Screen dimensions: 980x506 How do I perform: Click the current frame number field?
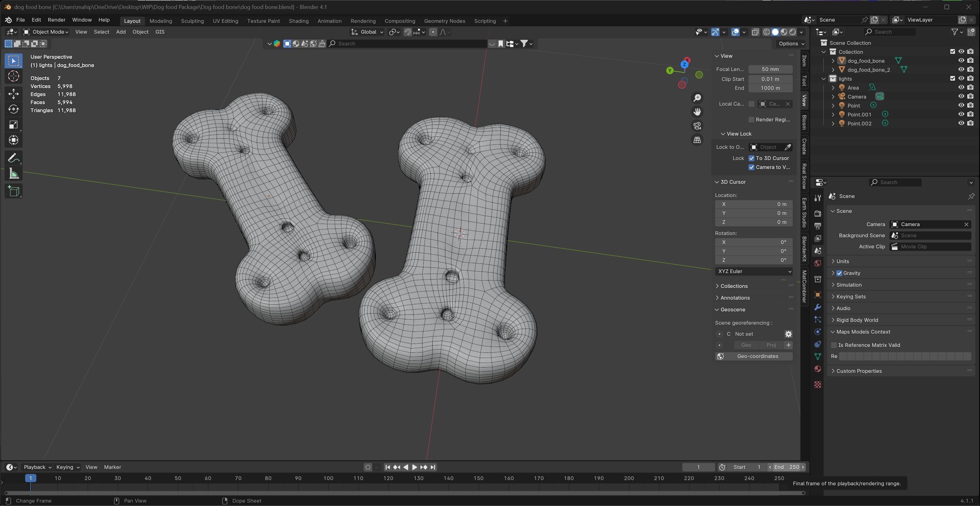[x=698, y=467]
